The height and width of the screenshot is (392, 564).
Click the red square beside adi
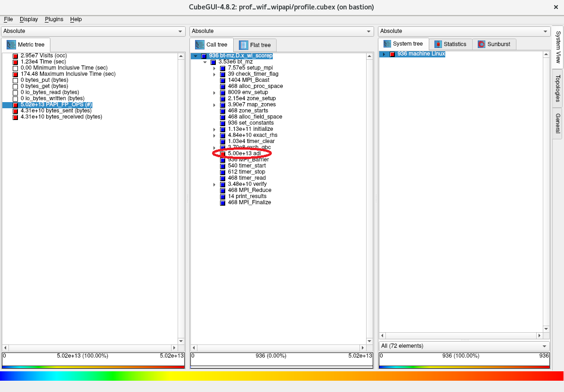(223, 154)
